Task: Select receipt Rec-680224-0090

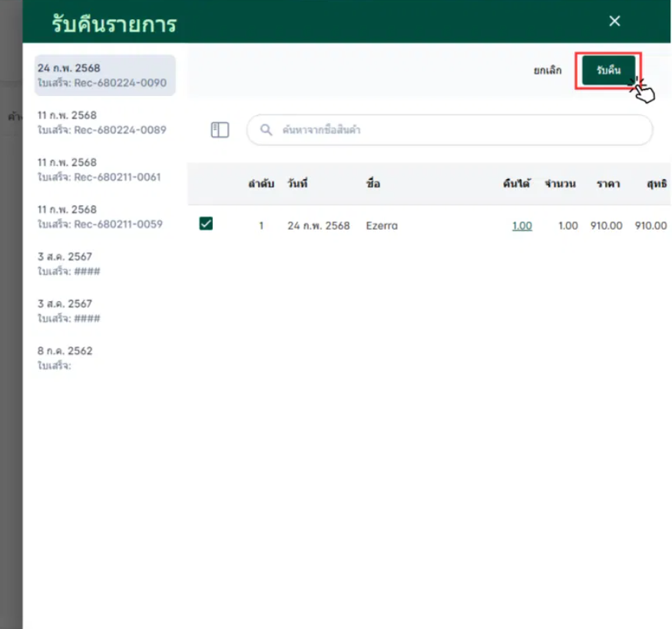Action: click(x=105, y=75)
